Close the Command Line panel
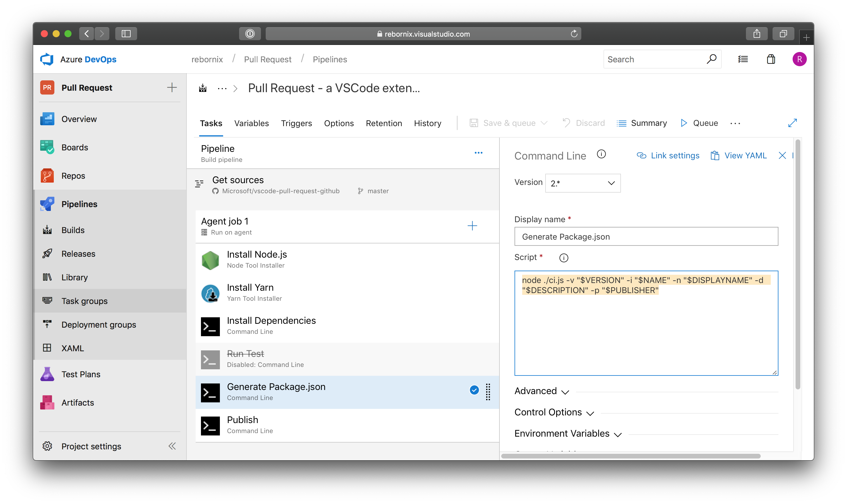The width and height of the screenshot is (847, 504). tap(782, 156)
